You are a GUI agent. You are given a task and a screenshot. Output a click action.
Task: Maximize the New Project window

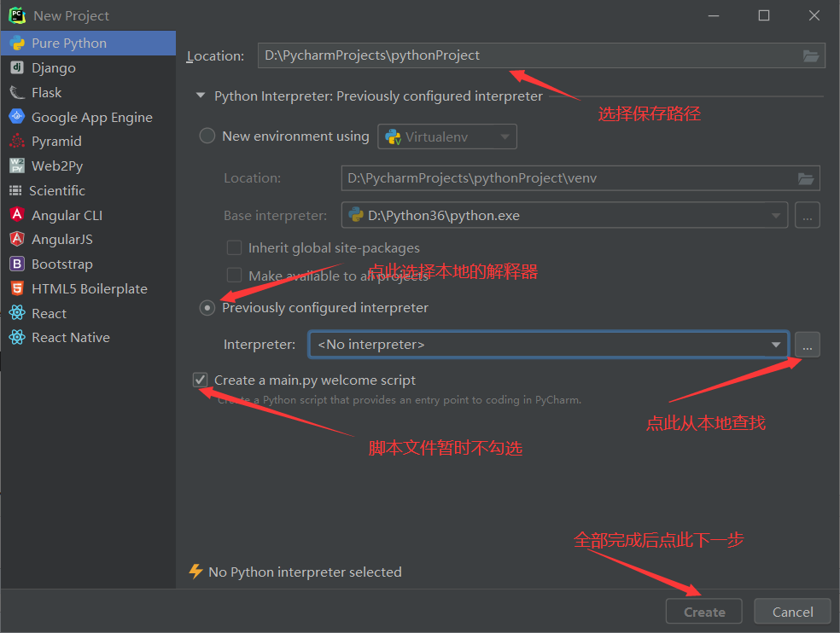pyautogui.click(x=764, y=15)
